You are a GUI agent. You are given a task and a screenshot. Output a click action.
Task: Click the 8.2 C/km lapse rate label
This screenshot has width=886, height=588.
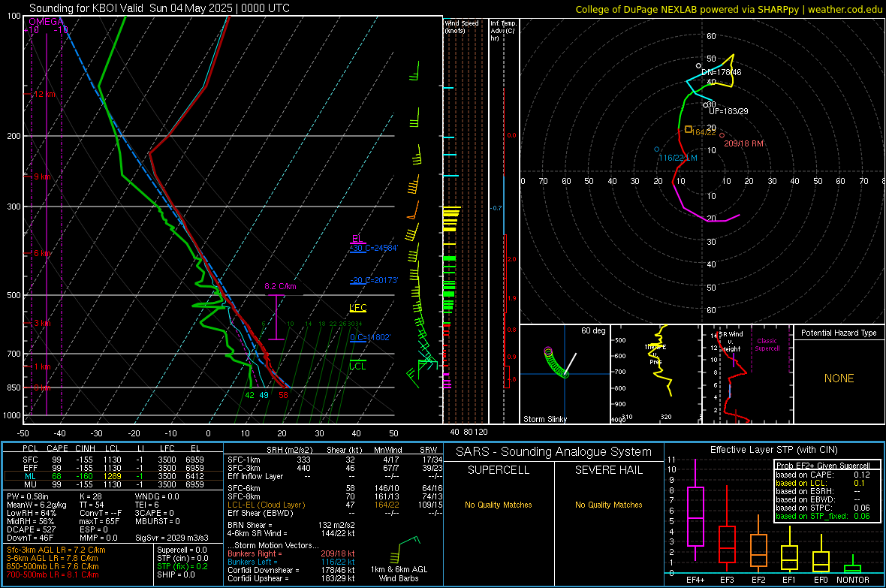pyautogui.click(x=280, y=286)
